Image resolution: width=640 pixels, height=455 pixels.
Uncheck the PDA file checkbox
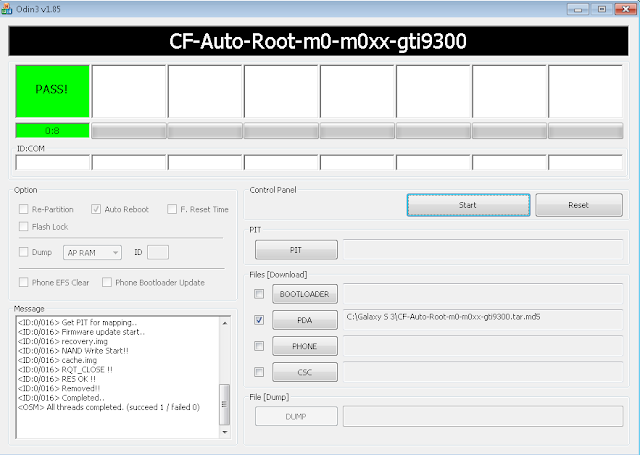click(259, 320)
